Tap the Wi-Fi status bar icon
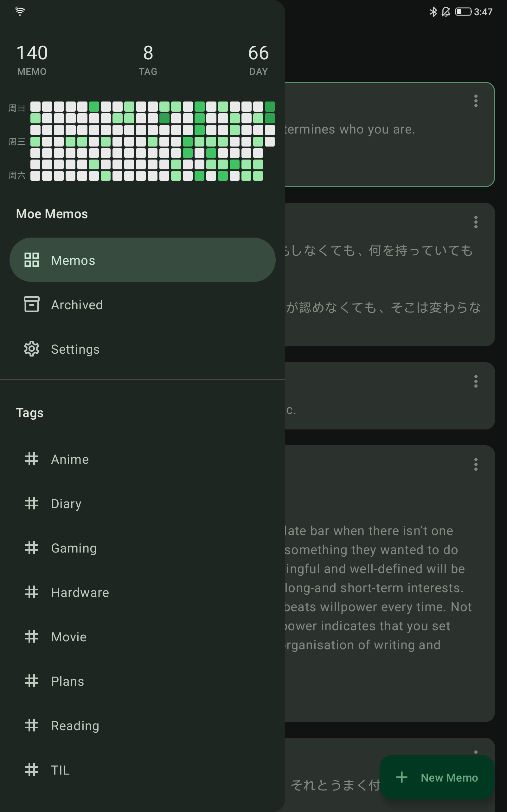507x812 pixels. 20,11
